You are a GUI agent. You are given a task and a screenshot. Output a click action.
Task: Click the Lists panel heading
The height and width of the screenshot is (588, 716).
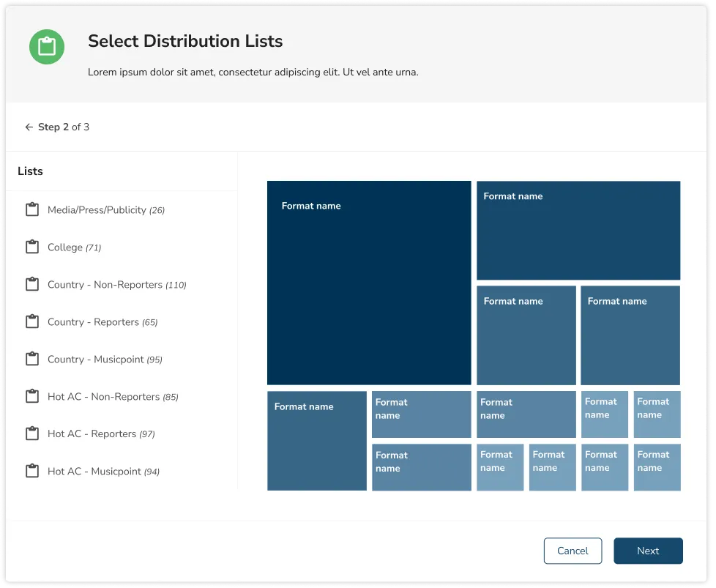pyautogui.click(x=30, y=171)
